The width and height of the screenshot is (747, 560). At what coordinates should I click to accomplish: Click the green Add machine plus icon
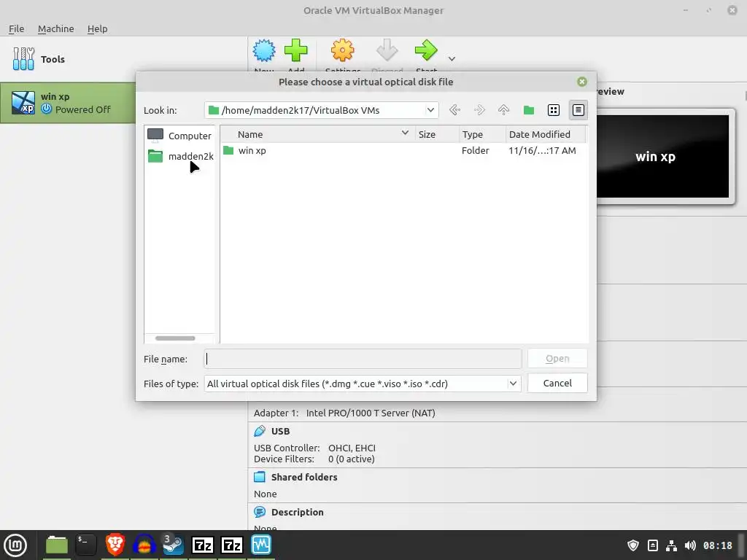point(296,50)
